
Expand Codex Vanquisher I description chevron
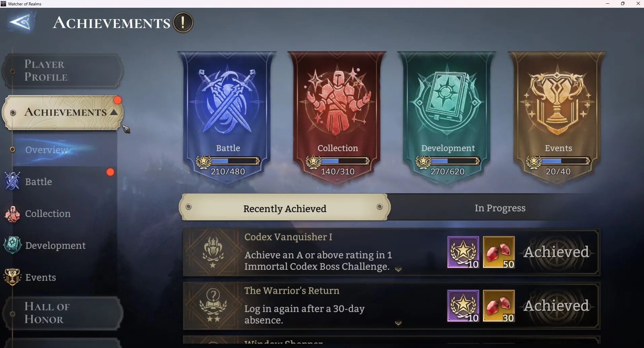pos(398,269)
